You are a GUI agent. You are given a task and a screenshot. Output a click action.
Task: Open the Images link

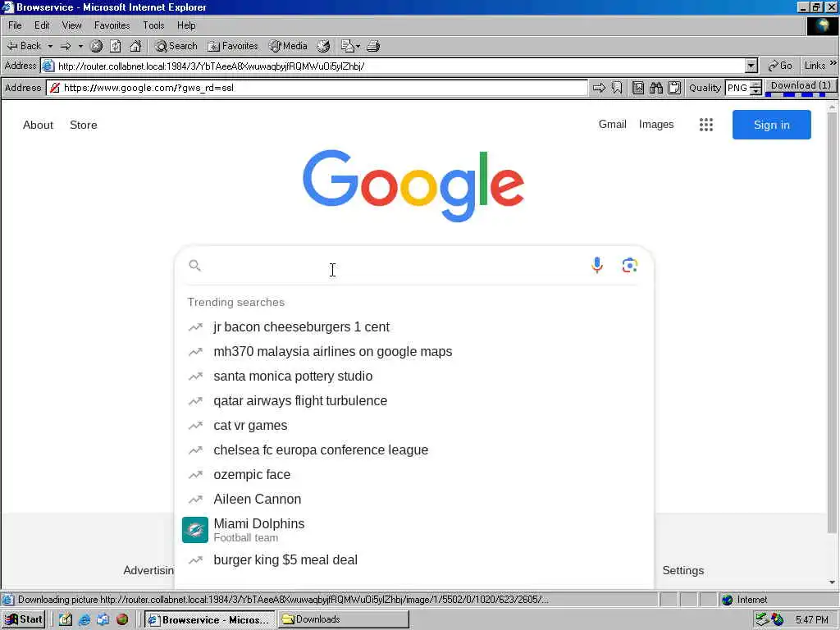point(656,125)
